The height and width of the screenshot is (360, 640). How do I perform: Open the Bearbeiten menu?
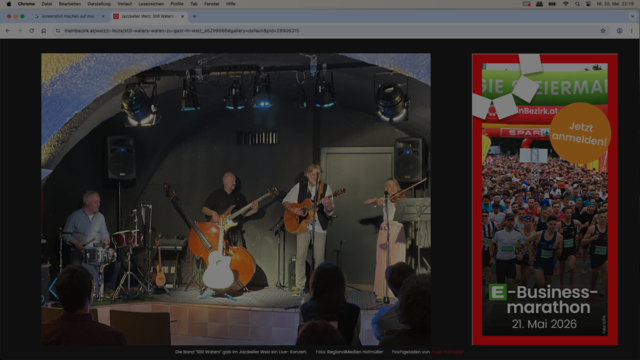coord(70,4)
